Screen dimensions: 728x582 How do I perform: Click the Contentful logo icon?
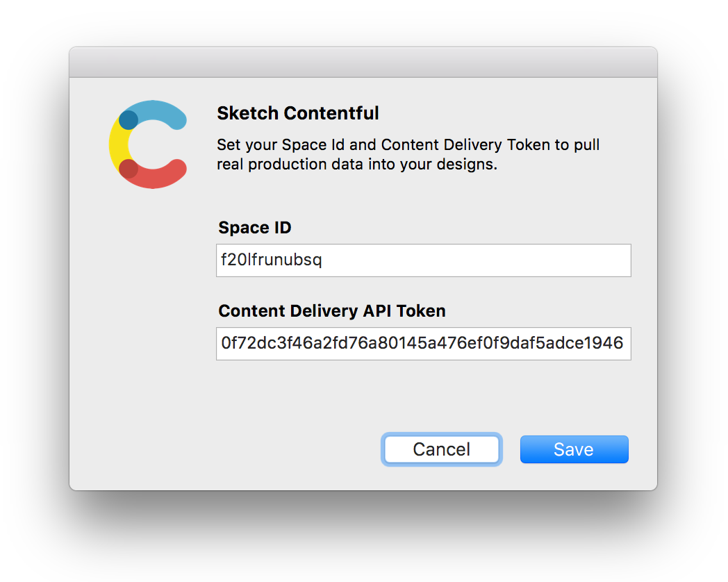click(148, 144)
